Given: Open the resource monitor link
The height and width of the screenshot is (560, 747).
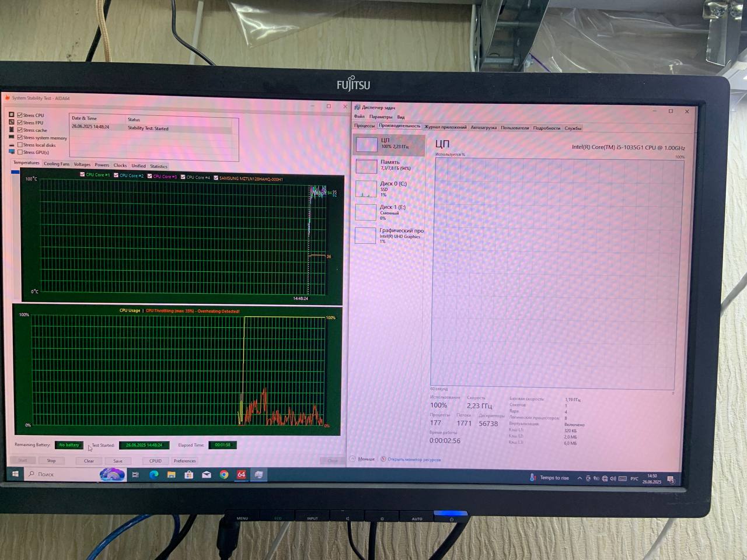Looking at the screenshot, I should [x=414, y=460].
